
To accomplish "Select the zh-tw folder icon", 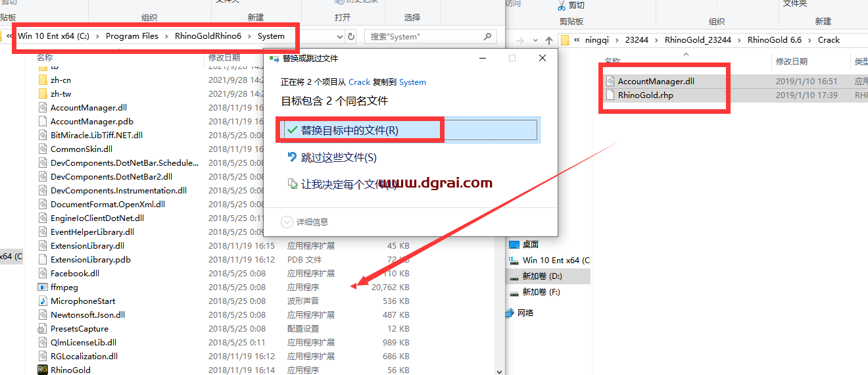I will (43, 94).
